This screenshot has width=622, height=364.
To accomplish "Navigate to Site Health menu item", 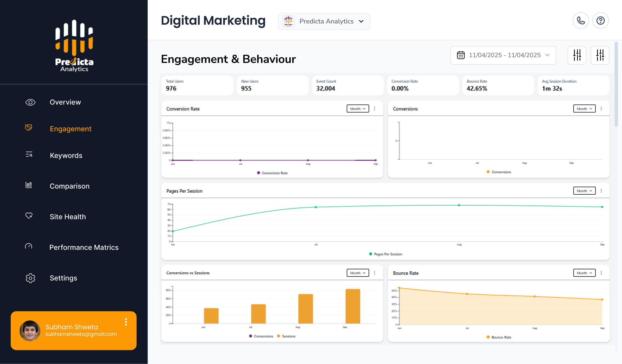I will (x=68, y=217).
